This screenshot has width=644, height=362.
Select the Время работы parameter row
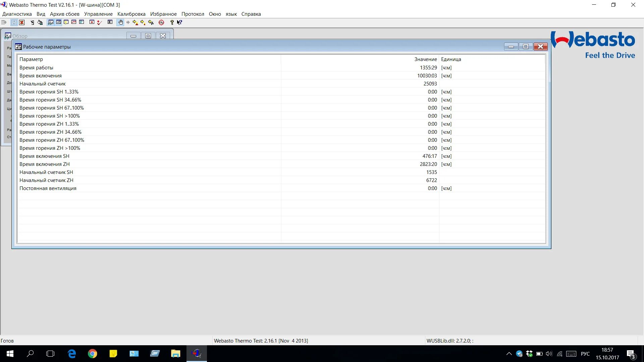(36, 68)
